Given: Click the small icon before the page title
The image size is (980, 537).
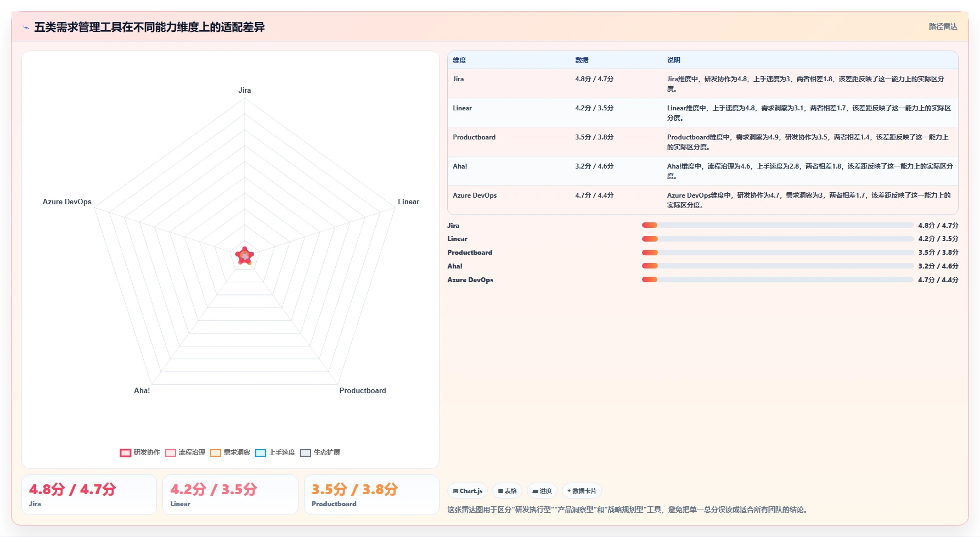Looking at the screenshot, I should pos(26,27).
